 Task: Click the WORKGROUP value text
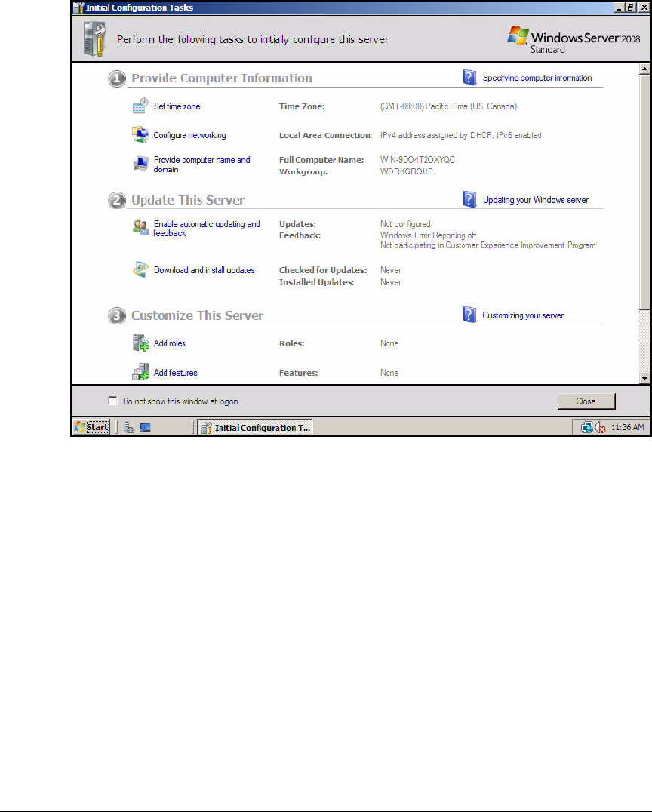pos(407,171)
